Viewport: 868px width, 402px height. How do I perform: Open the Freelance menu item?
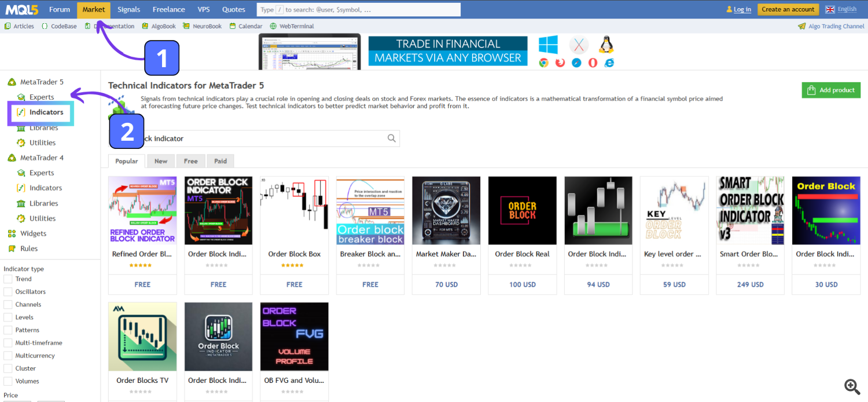point(169,9)
